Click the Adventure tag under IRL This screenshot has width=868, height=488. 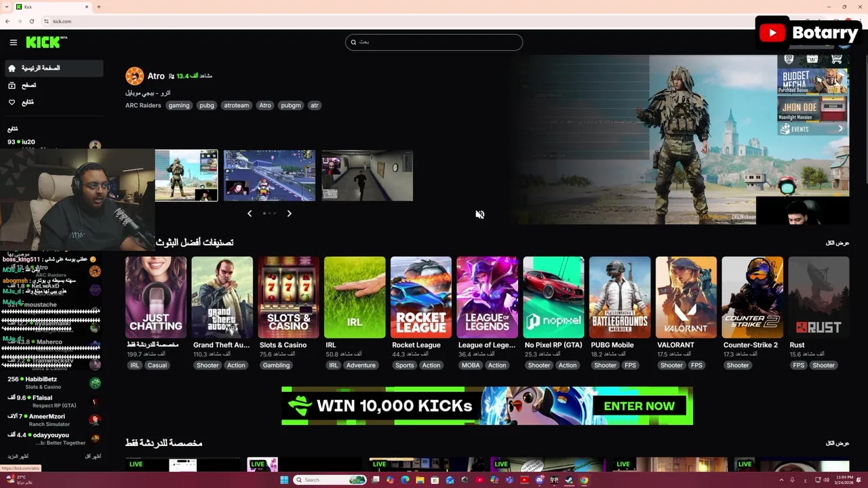pyautogui.click(x=361, y=365)
